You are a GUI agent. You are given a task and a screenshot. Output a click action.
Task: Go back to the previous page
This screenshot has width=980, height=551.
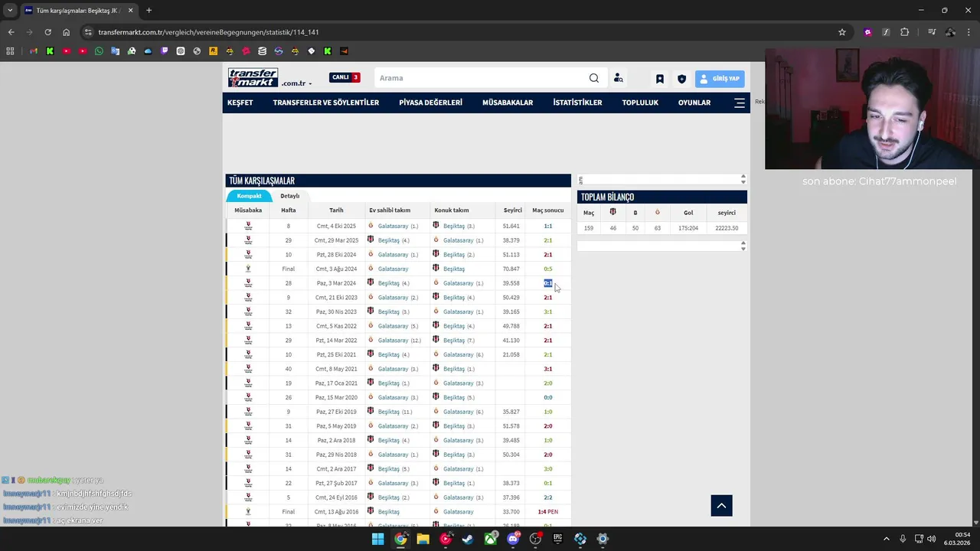11,32
